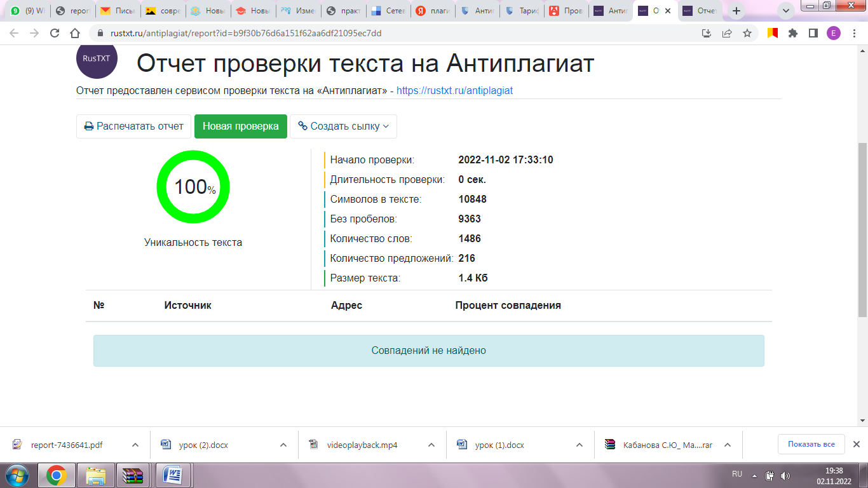Switch to the Пров tab
This screenshot has height=488, width=868.
point(567,11)
